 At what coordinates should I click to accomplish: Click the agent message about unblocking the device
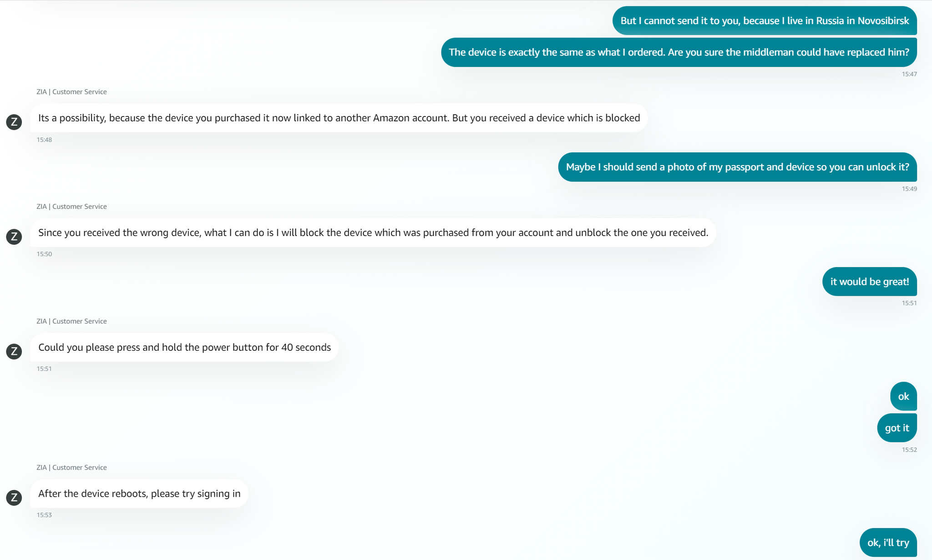(x=373, y=232)
